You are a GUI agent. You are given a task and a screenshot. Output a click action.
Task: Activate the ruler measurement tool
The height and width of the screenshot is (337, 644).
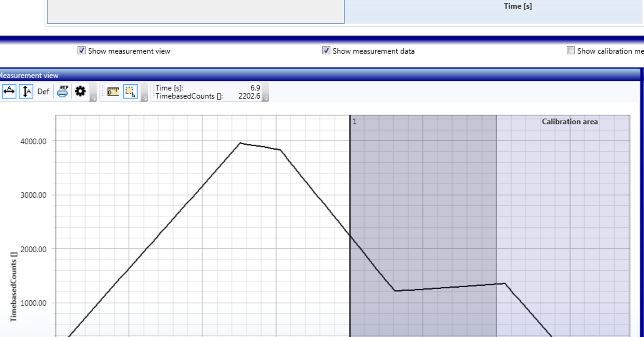point(112,91)
